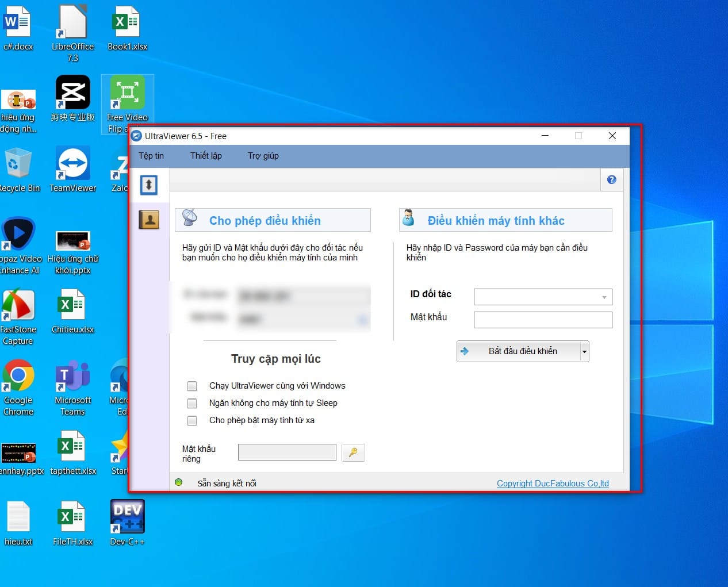This screenshot has width=728, height=587.
Task: Click the Mật khẩu riêng input box
Action: pos(287,452)
